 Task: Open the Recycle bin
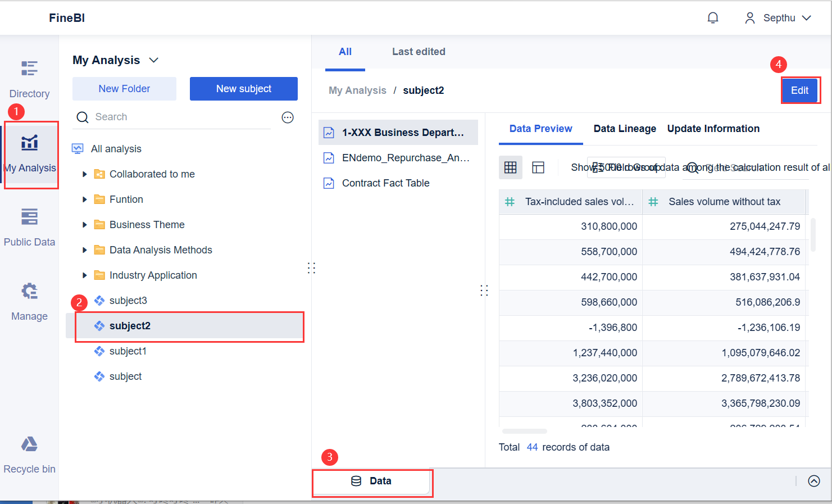(x=29, y=454)
